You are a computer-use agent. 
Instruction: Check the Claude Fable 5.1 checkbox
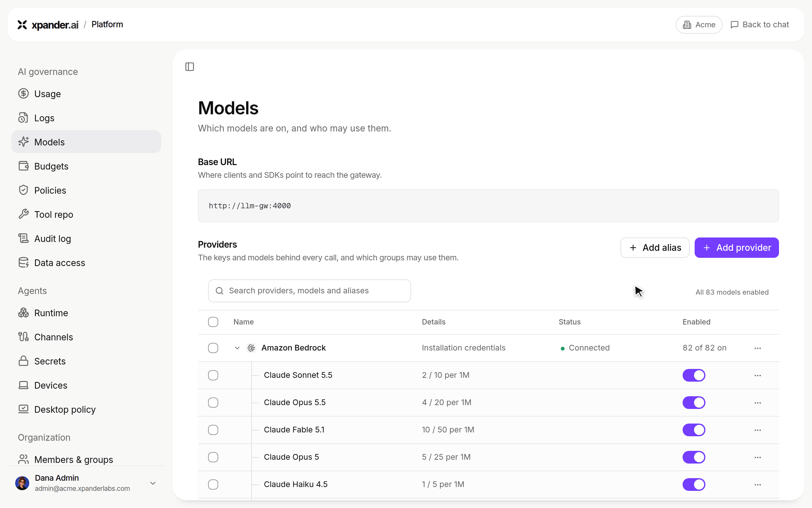213,430
